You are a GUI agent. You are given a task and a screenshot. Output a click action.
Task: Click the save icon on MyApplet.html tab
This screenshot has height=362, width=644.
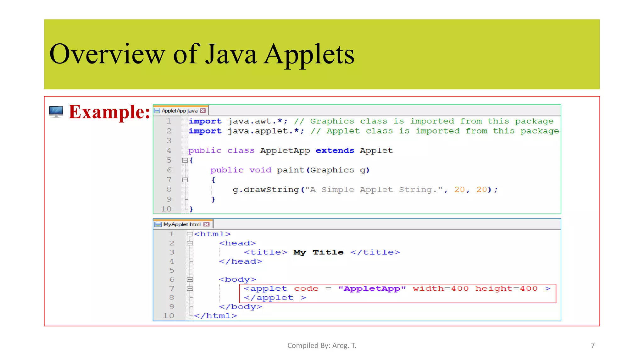(158, 224)
